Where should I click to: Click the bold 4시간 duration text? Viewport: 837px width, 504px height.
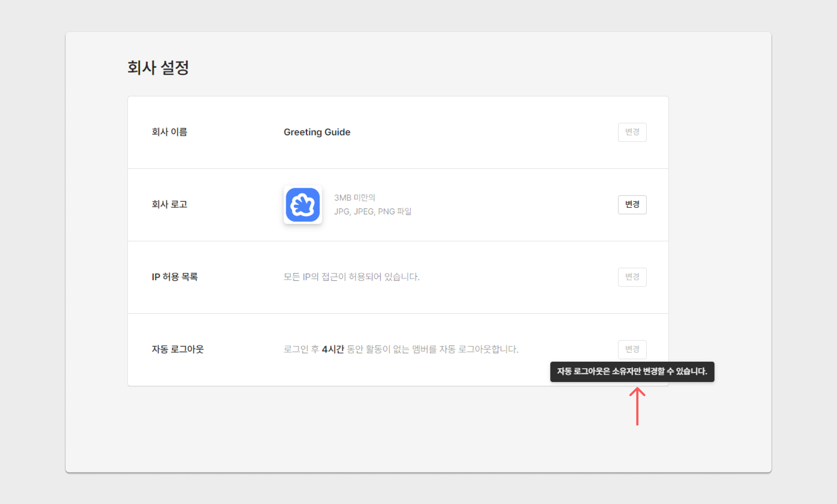pyautogui.click(x=333, y=349)
